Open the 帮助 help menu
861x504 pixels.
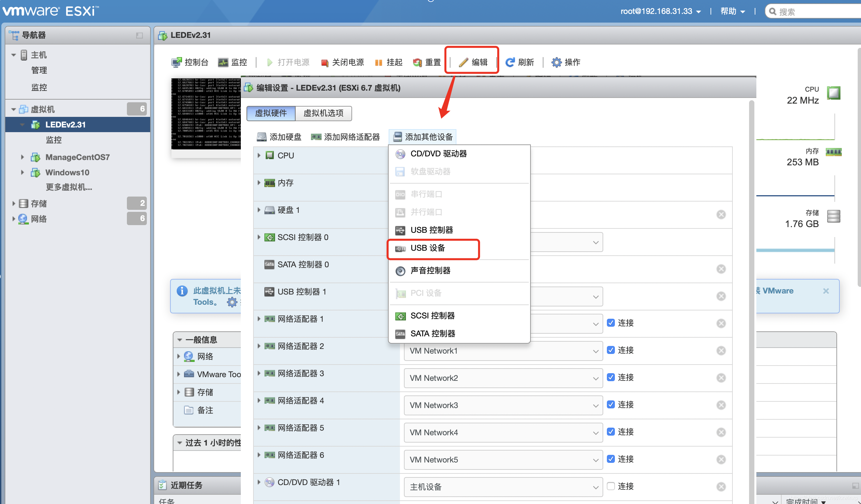(732, 11)
